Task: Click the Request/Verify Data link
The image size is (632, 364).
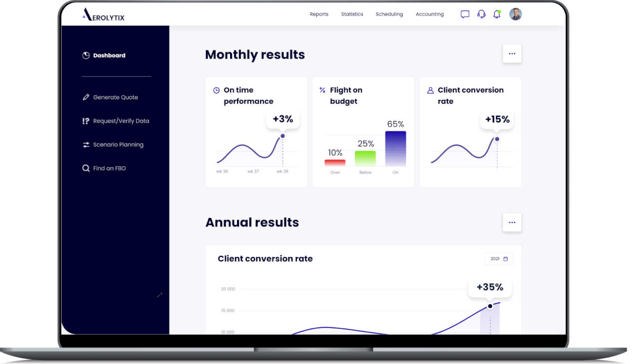Action: point(121,121)
